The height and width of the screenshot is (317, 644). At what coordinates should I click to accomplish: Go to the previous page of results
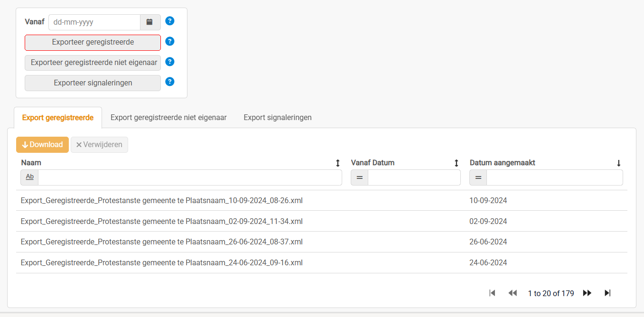tap(513, 293)
